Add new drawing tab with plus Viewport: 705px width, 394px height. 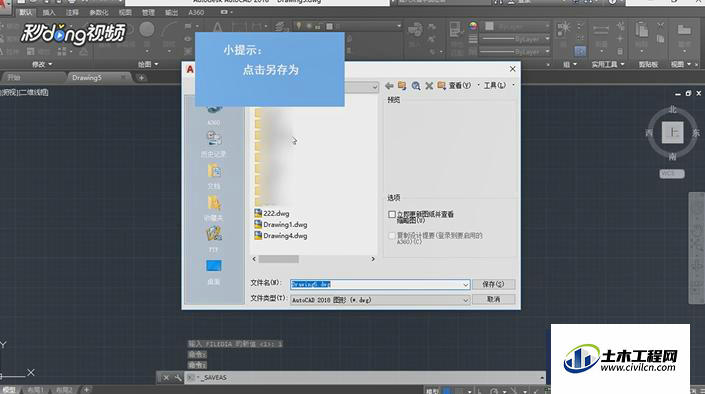click(x=141, y=78)
